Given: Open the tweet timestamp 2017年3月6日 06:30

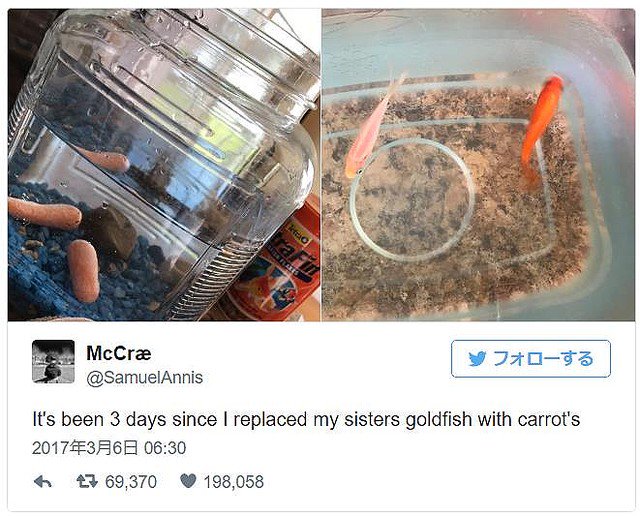Looking at the screenshot, I should [109, 448].
